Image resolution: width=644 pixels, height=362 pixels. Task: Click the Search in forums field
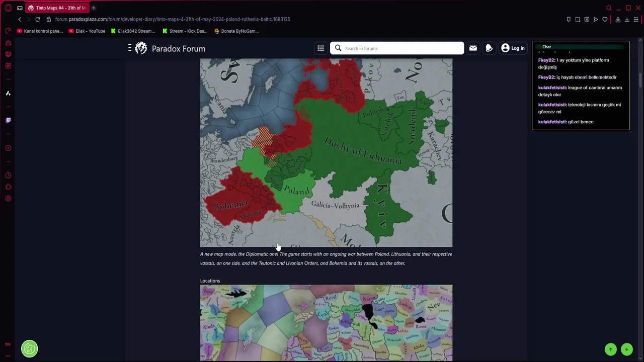pyautogui.click(x=397, y=48)
